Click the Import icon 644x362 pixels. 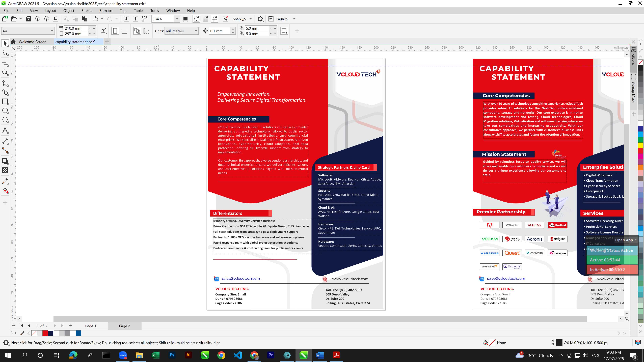pyautogui.click(x=126, y=19)
